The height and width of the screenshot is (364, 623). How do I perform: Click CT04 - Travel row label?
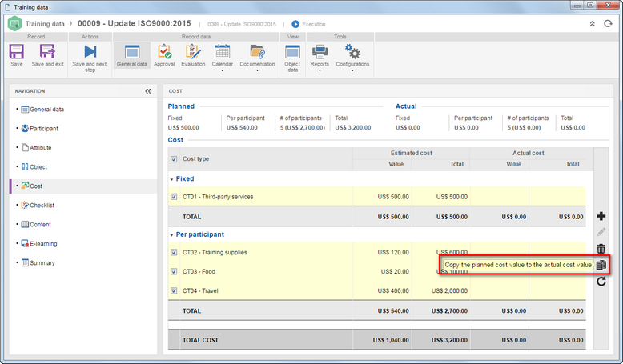[x=201, y=290]
